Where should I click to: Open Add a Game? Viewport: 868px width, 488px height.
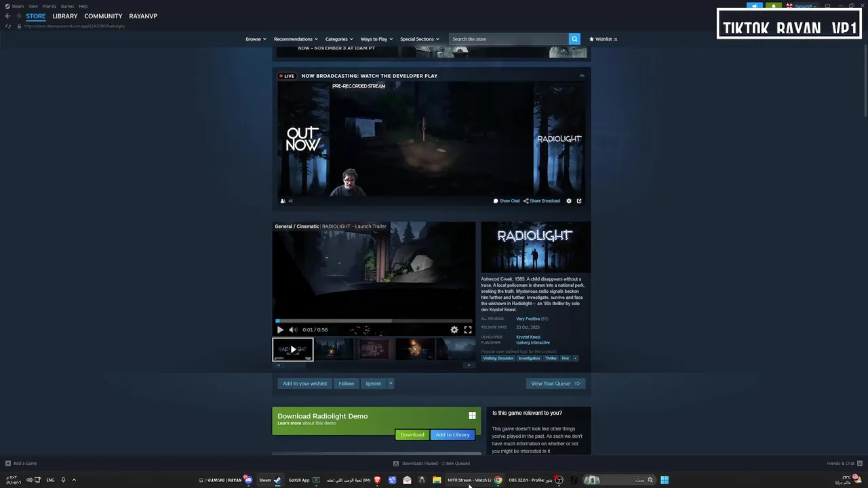click(x=21, y=464)
